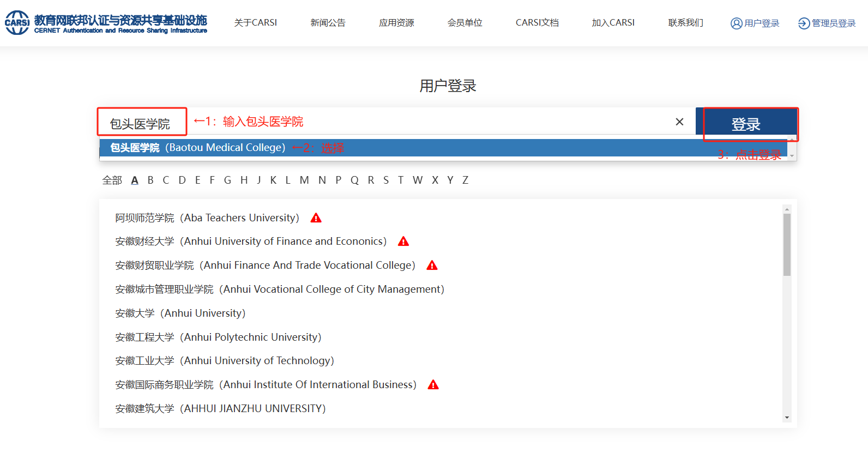Select 安徽城市管理职业学院 from the list
The height and width of the screenshot is (459, 868).
280,289
